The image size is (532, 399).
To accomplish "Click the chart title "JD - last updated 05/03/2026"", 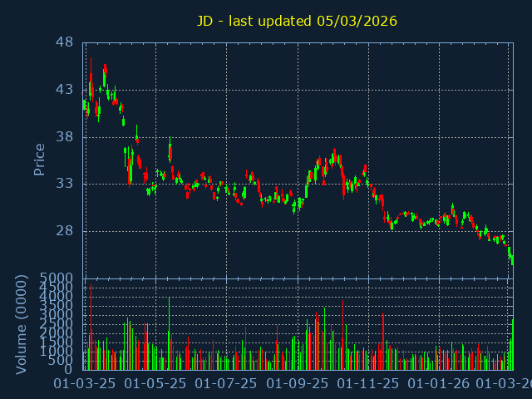I will pyautogui.click(x=297, y=21).
